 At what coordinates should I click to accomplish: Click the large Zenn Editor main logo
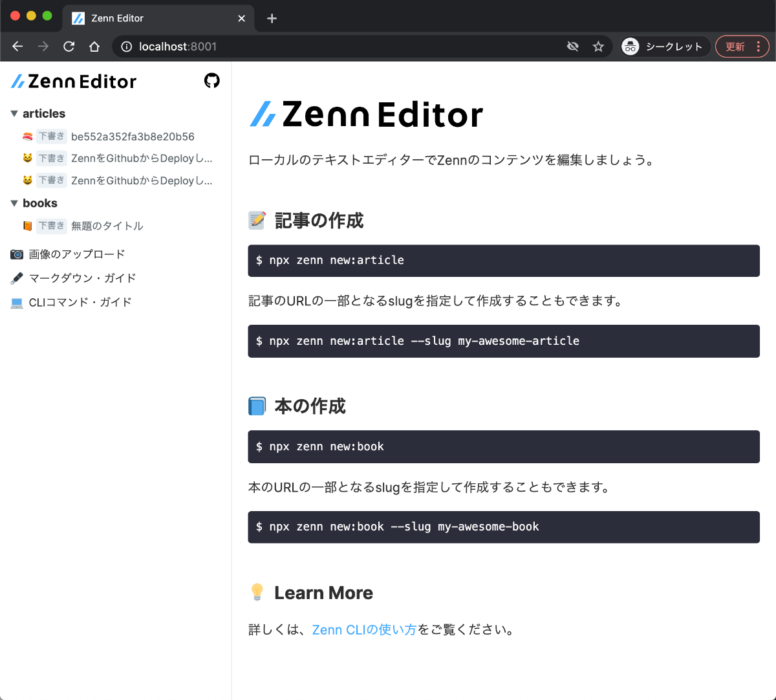tap(366, 115)
